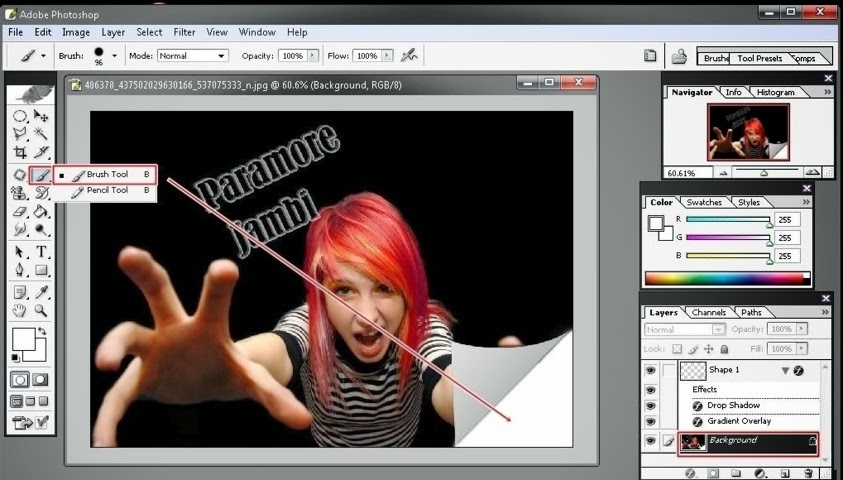Select the Eyedropper tool

coord(41,292)
